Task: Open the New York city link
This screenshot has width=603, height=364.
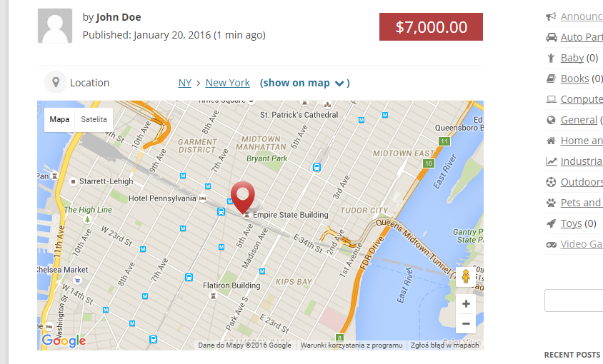Action: click(227, 83)
